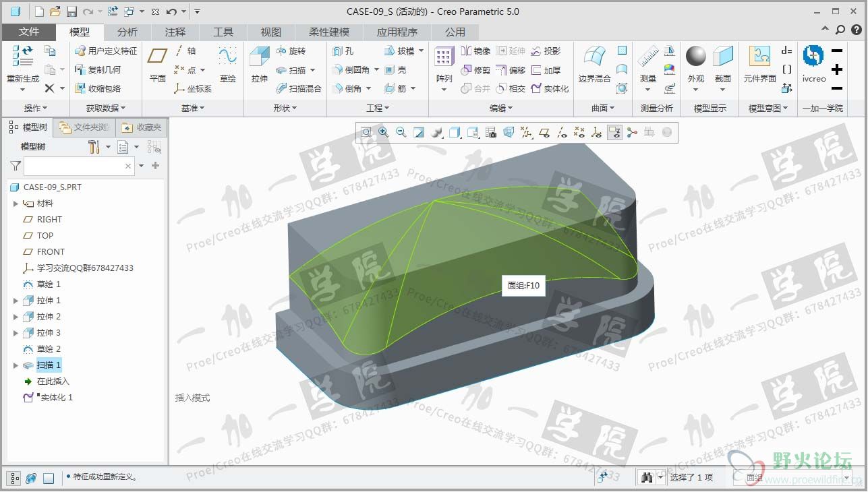This screenshot has height=492, width=868.
Task: Open the 文件夹浏览器 navigator tab
Action: tap(84, 127)
